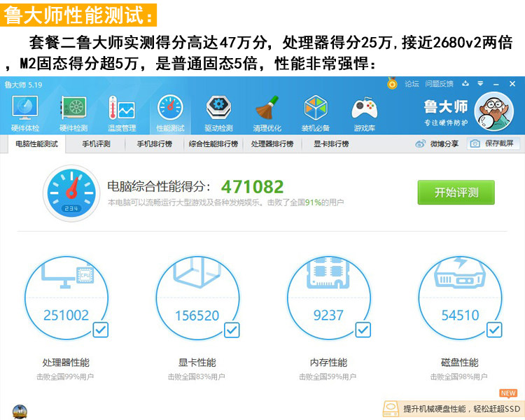Click the gold medal icon in title bar
The width and height of the screenshot is (525, 420).
pos(392,83)
